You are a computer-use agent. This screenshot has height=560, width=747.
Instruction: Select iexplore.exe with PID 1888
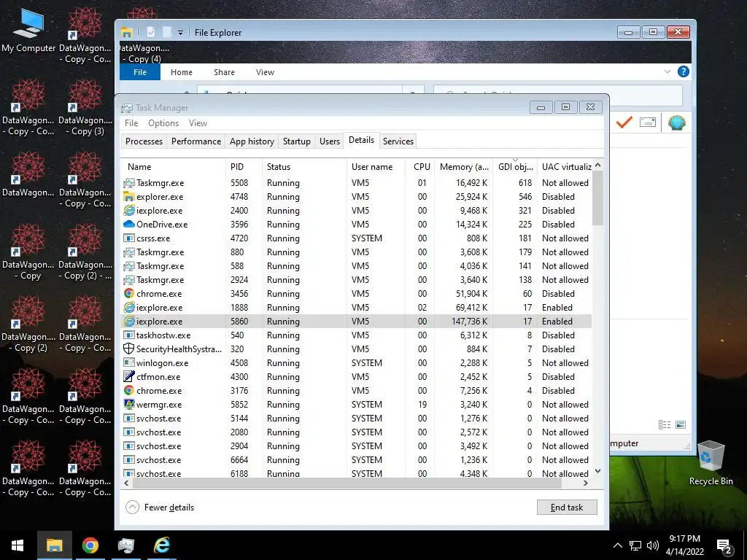tap(356, 308)
